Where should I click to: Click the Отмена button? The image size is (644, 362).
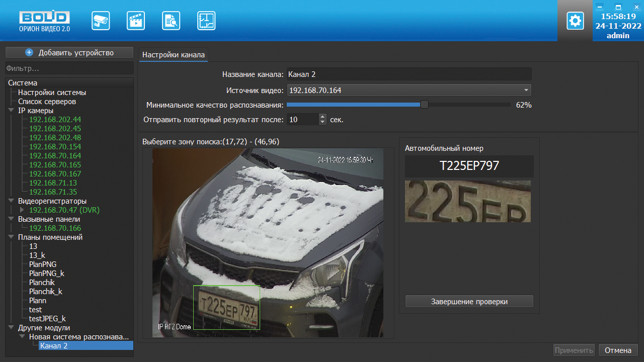click(x=618, y=350)
